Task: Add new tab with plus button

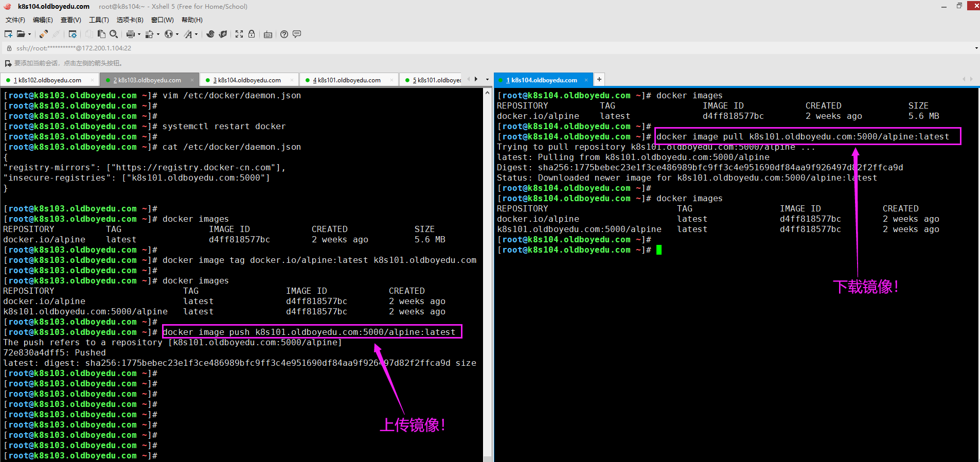Action: (599, 79)
